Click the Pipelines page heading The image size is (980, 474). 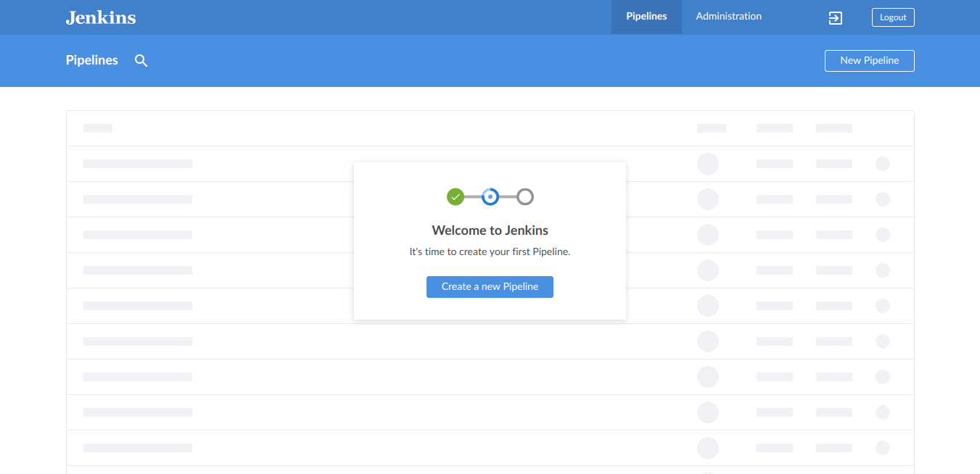coord(92,60)
